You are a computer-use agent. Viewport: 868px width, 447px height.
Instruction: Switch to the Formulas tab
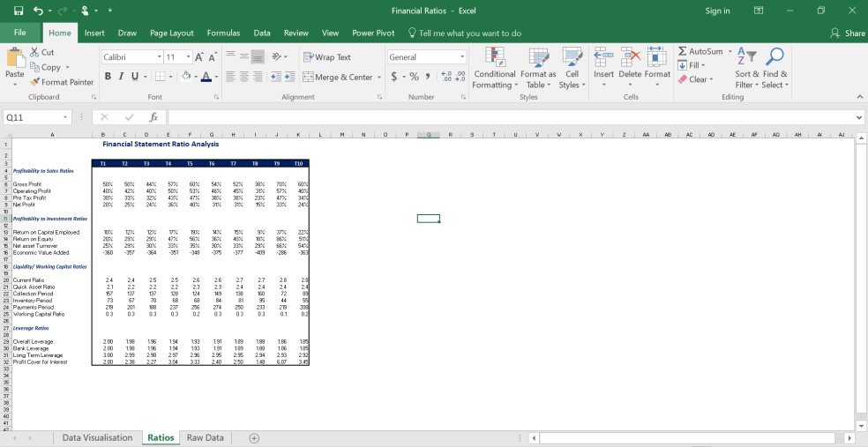223,34
